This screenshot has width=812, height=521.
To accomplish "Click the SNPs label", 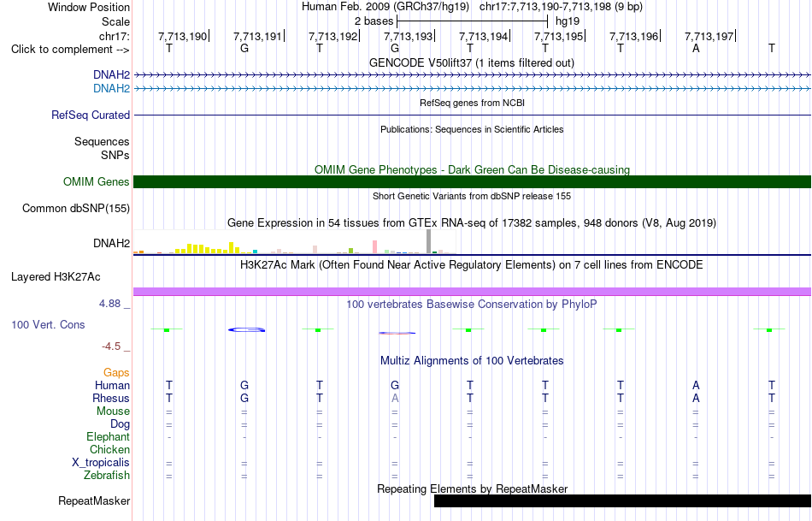I will click(115, 156).
